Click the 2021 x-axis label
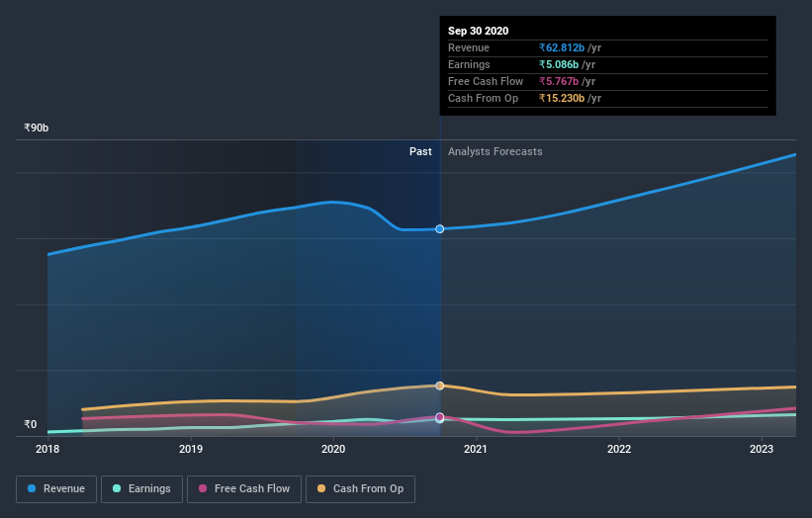The width and height of the screenshot is (812, 518). [476, 449]
